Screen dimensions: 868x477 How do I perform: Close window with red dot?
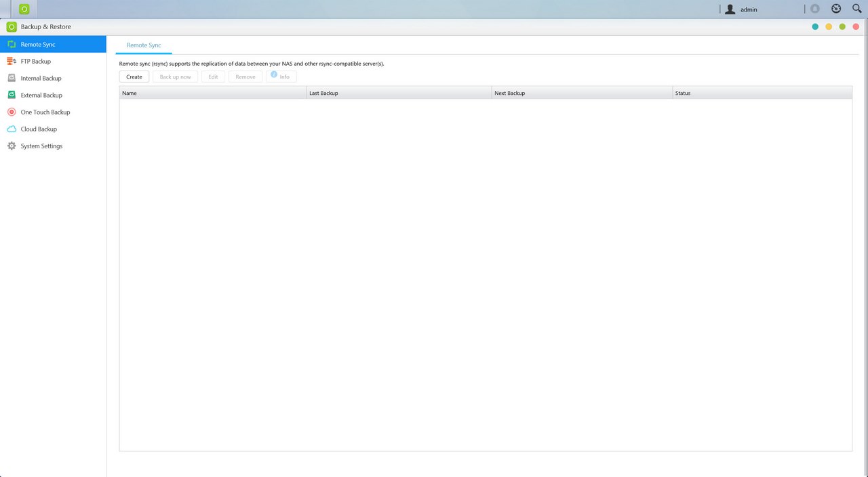click(856, 27)
